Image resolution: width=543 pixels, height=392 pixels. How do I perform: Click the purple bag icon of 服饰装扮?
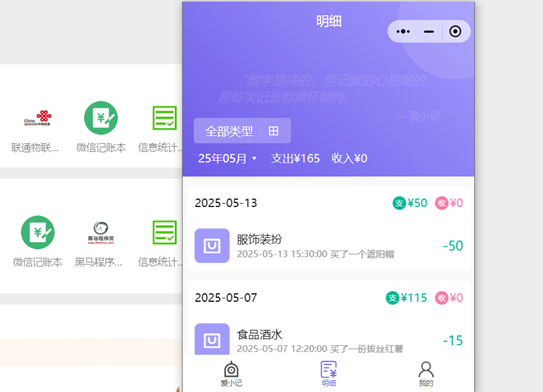(x=212, y=246)
